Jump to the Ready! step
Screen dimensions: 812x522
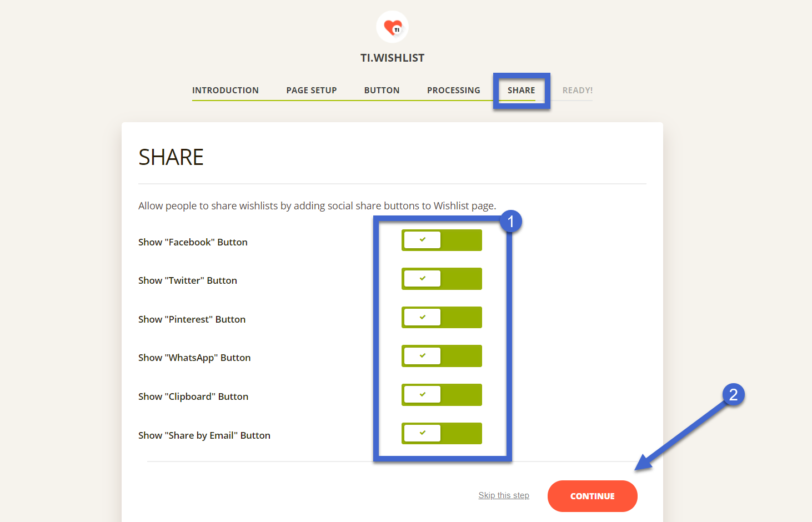pos(577,90)
